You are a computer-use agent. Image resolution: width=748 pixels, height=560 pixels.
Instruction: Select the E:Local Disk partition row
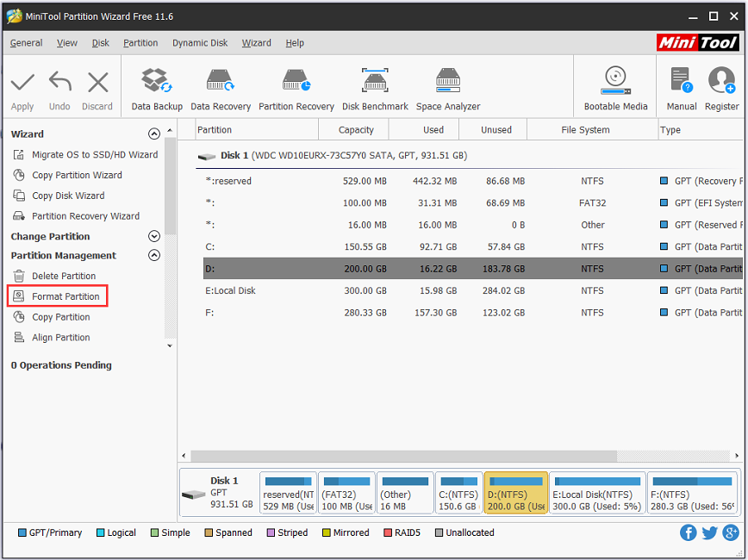473,290
